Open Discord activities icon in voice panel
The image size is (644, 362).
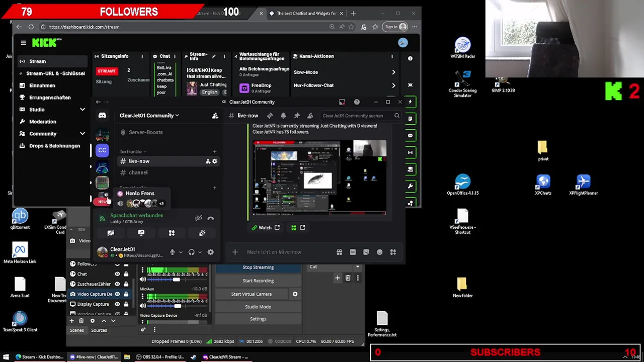coord(172,233)
